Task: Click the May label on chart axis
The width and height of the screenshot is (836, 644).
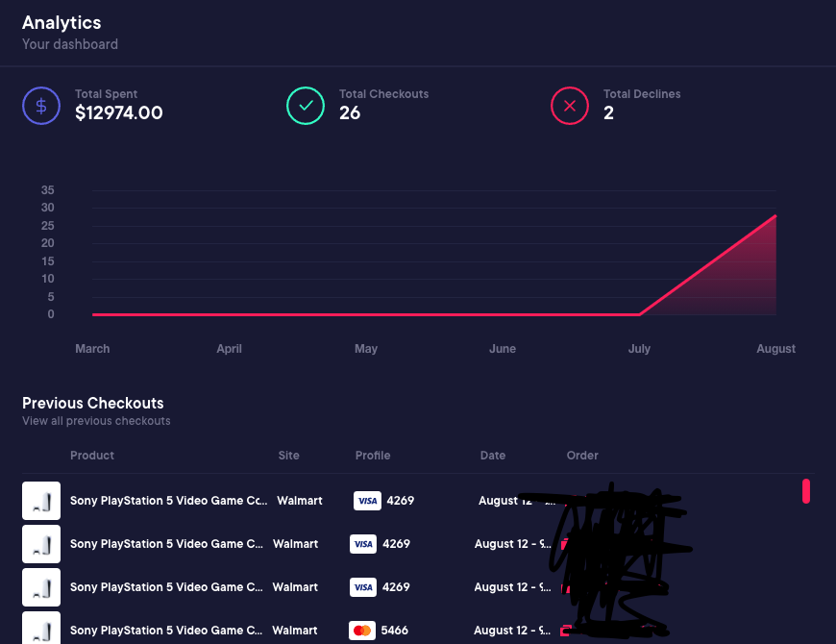Action: [x=366, y=349]
